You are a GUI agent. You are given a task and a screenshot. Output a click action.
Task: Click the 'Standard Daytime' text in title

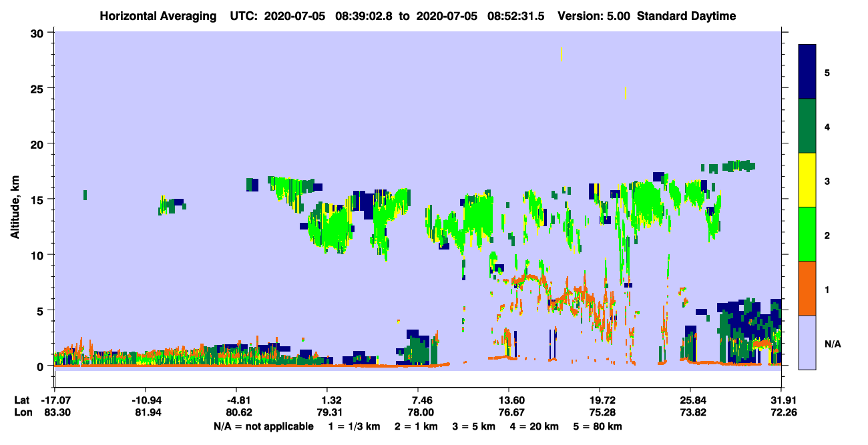(686, 16)
